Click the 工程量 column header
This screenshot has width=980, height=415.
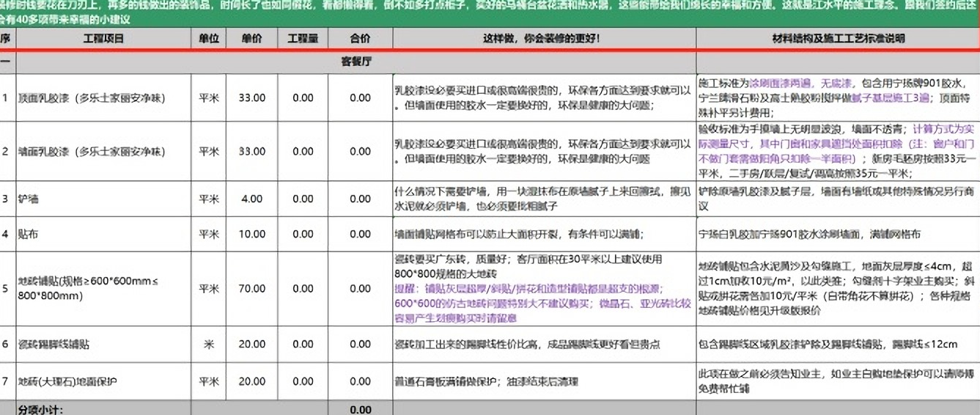303,38
